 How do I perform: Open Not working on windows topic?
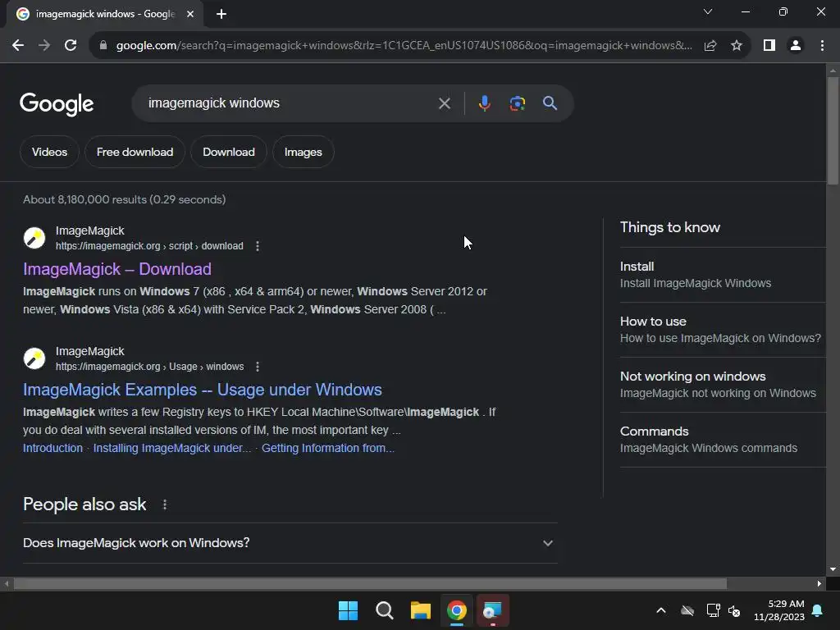point(723,385)
